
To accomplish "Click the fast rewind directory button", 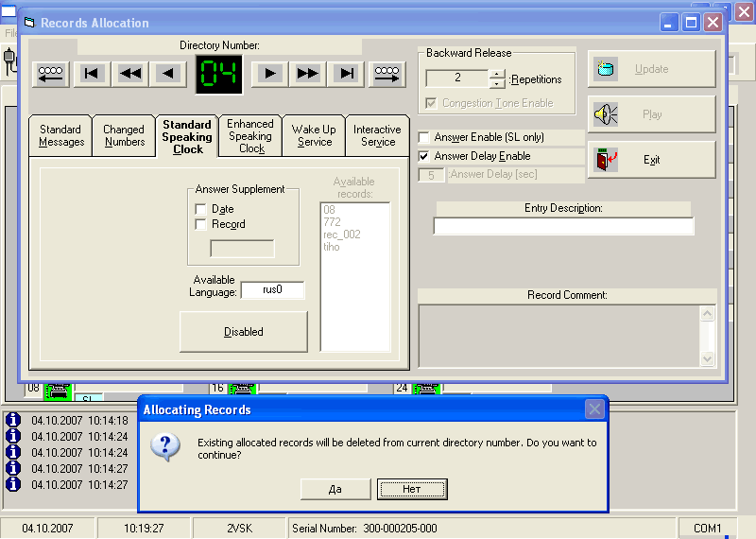I will [130, 74].
